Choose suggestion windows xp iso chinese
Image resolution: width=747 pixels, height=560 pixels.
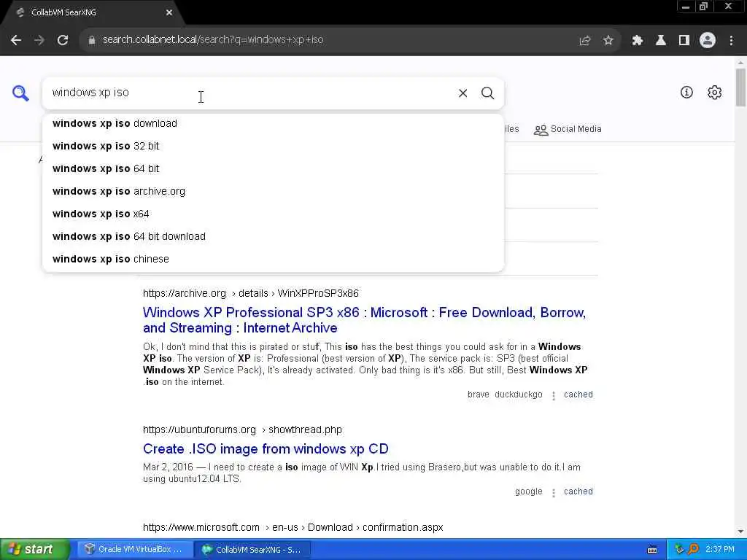(273, 259)
